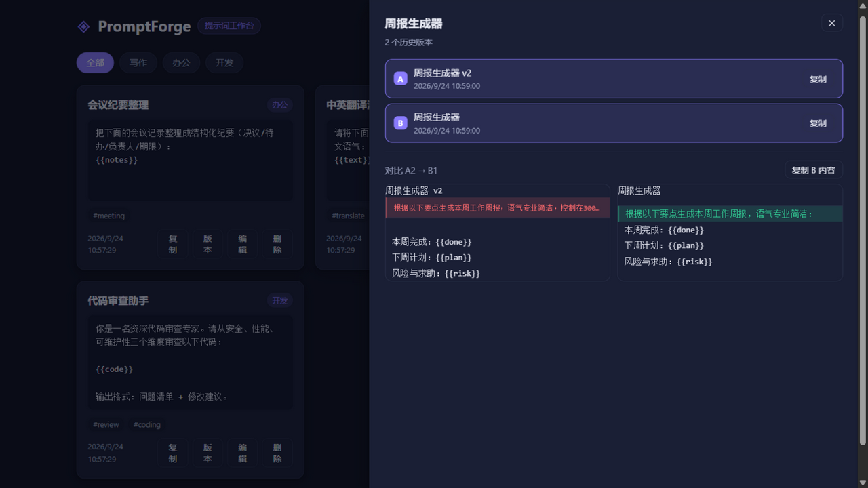This screenshot has height=488, width=868.
Task: Click the #review tag
Action: (106, 424)
